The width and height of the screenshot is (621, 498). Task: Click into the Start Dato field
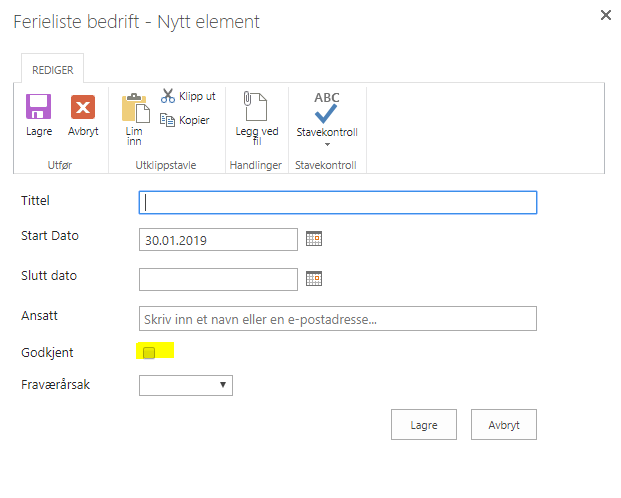(x=218, y=240)
